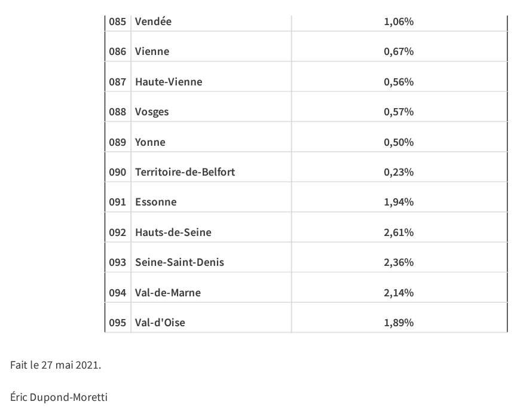Click the Vendée department name cell
Image resolution: width=520 pixels, height=420 pixels.
[x=153, y=22]
